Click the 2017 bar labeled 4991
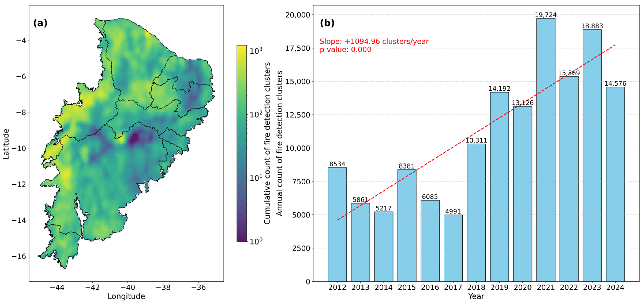Screen dimensions: 644x302 coord(453,248)
